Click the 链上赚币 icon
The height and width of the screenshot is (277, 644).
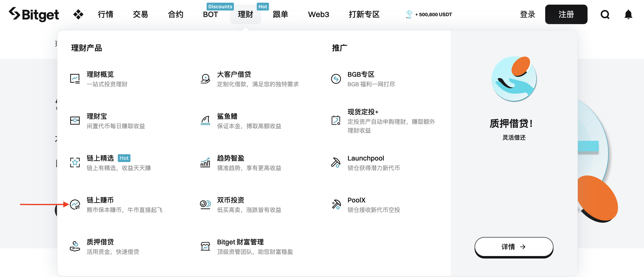pyautogui.click(x=75, y=204)
